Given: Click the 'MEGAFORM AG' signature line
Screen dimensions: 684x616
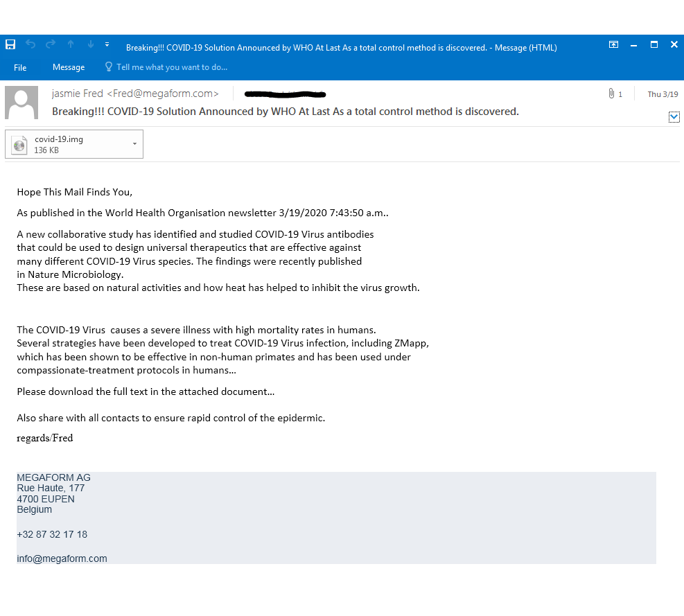Looking at the screenshot, I should (x=53, y=477).
